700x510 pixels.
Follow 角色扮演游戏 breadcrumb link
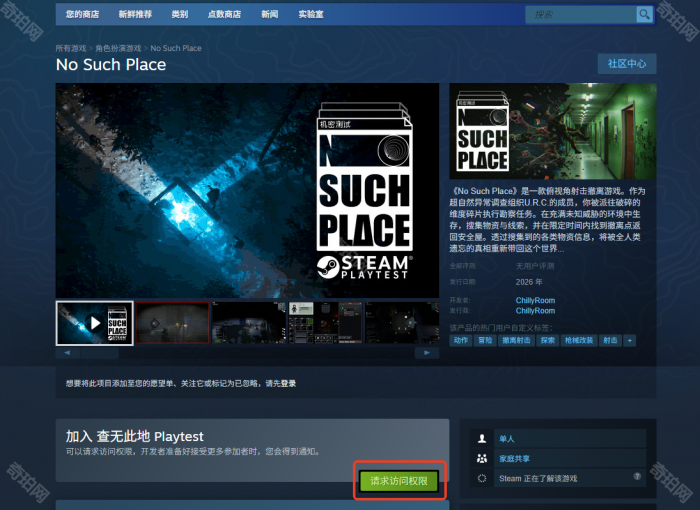coord(118,48)
